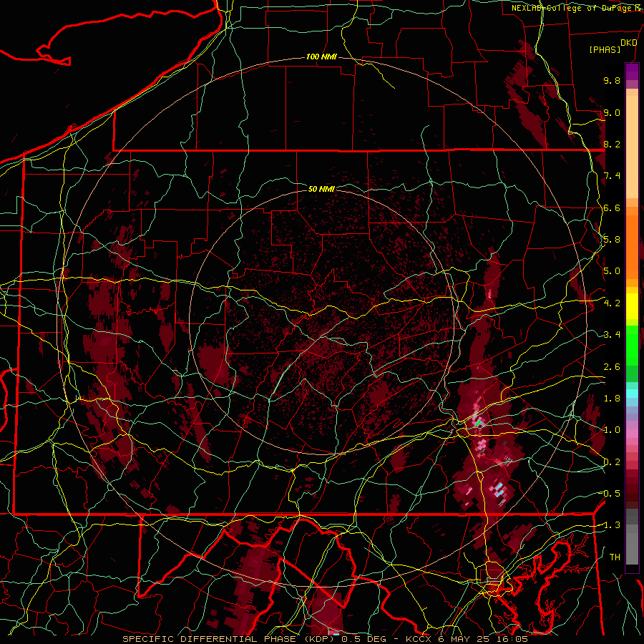Click the 8.2 value on the color scale

coord(612,144)
